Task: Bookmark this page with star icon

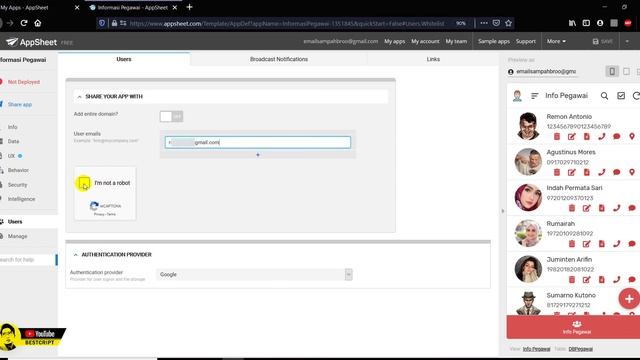Action: point(508,23)
